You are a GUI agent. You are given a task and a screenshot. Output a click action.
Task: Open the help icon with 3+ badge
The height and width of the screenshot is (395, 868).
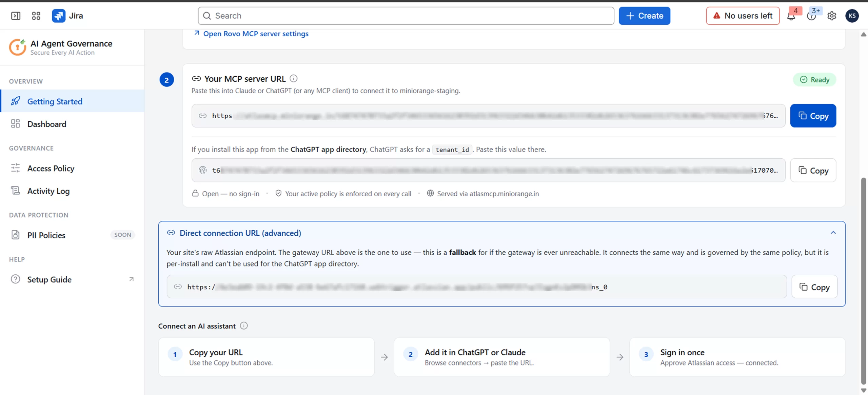point(811,16)
